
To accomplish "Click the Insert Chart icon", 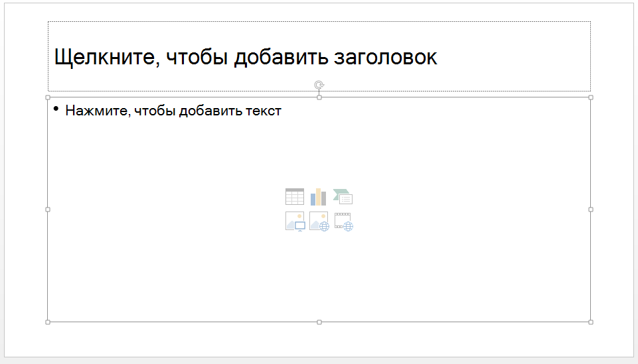I will (x=318, y=197).
